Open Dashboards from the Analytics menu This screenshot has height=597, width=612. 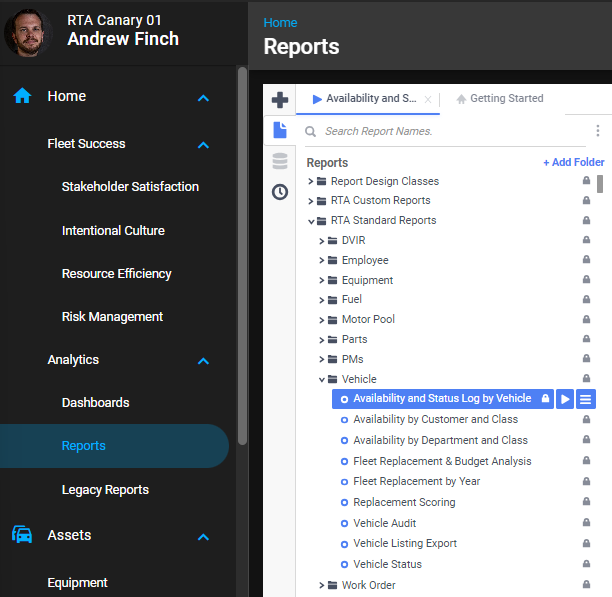tap(95, 403)
